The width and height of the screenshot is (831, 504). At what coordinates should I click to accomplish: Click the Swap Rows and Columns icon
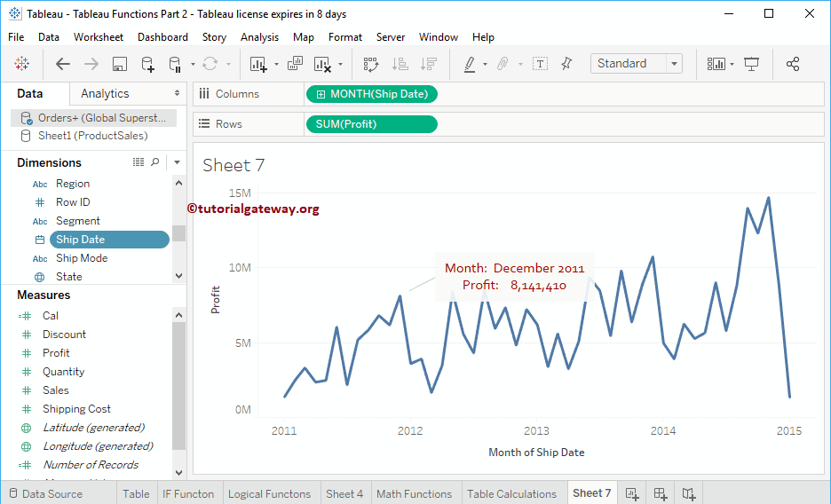(x=371, y=64)
